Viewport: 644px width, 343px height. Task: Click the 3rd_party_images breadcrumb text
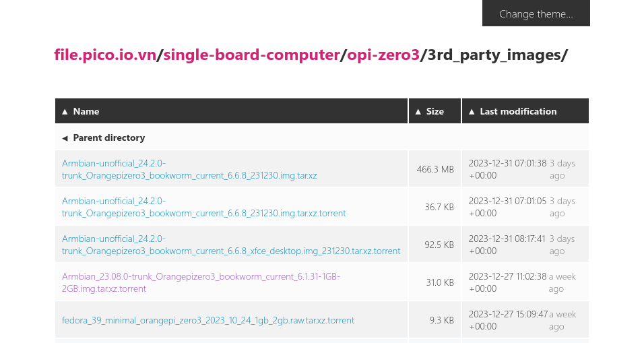(495, 55)
